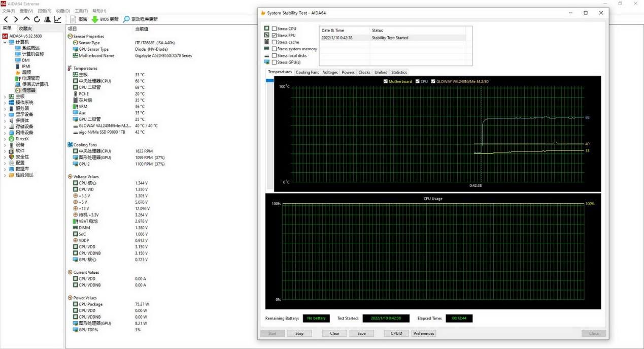The height and width of the screenshot is (349, 644).
Task: Click the Save button
Action: (x=361, y=333)
